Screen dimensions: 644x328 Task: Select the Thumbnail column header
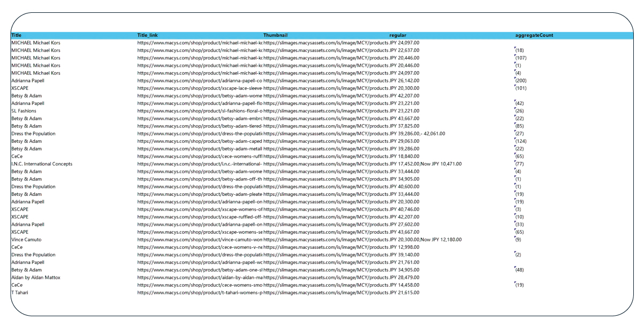tap(276, 35)
